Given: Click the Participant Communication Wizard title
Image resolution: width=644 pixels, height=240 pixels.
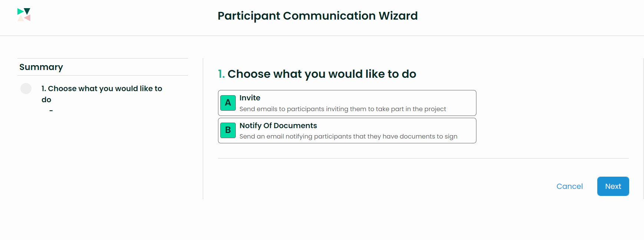Looking at the screenshot, I should pos(318,16).
